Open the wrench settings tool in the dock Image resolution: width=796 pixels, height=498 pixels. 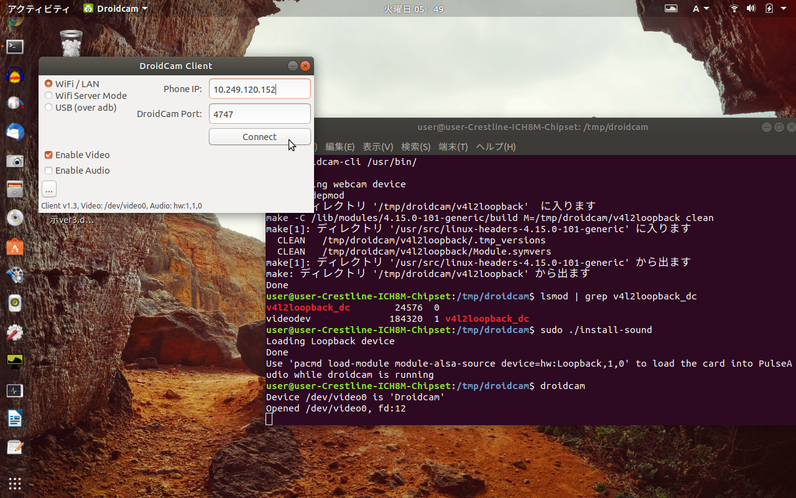click(15, 333)
